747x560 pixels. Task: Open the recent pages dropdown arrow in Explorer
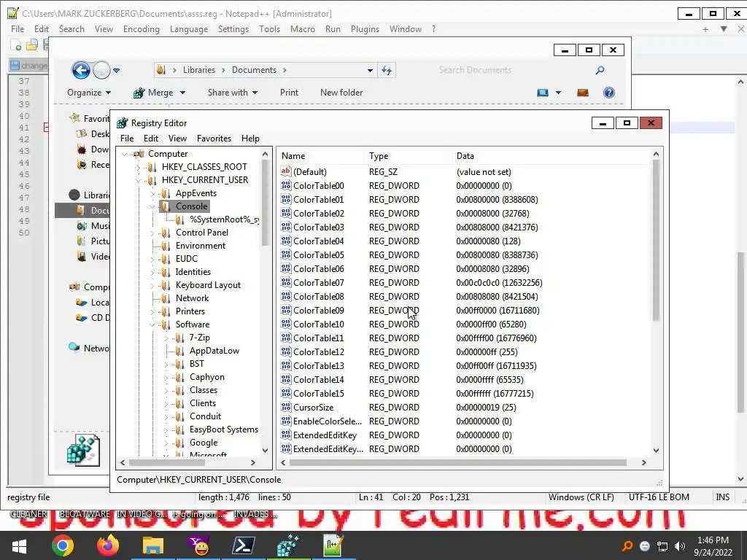click(x=116, y=71)
